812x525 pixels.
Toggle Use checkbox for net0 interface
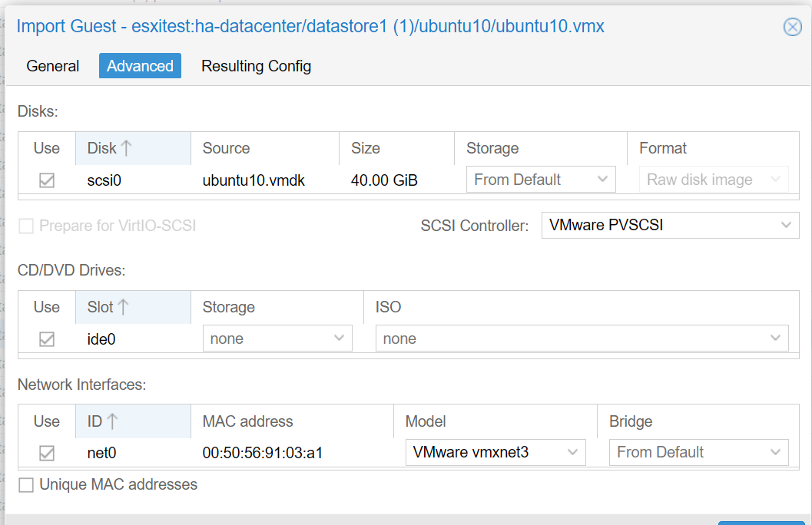[x=47, y=453]
